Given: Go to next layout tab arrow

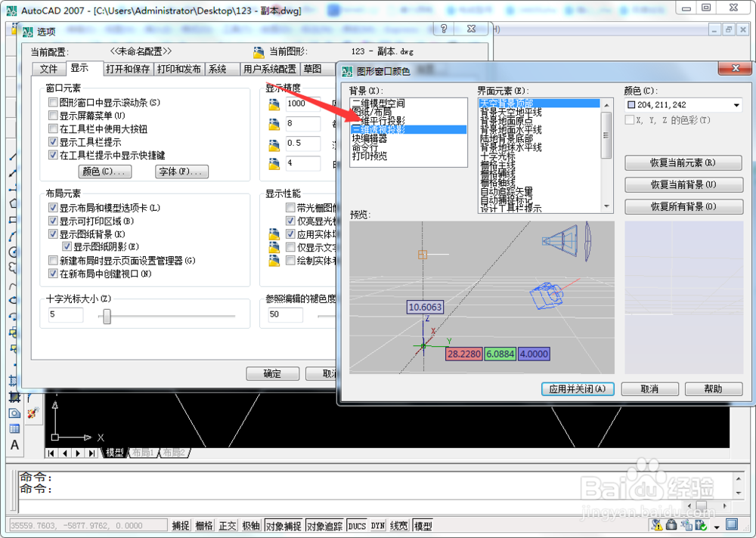Looking at the screenshot, I should pos(78,453).
